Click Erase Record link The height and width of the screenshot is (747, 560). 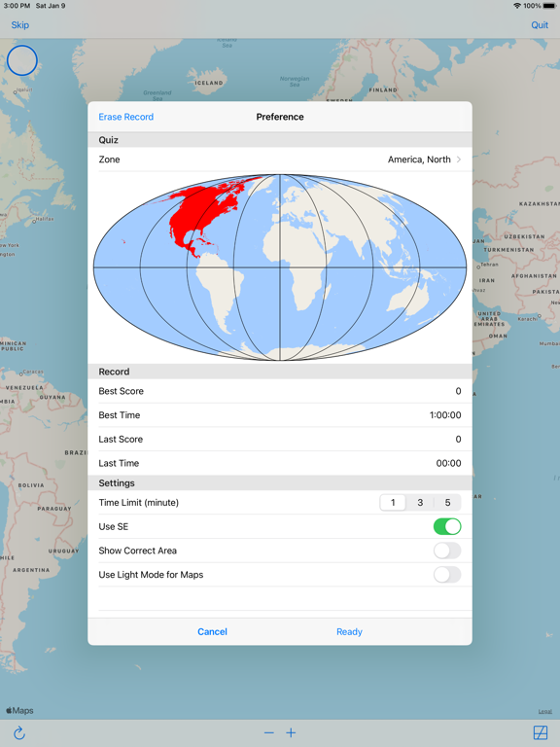[126, 117]
